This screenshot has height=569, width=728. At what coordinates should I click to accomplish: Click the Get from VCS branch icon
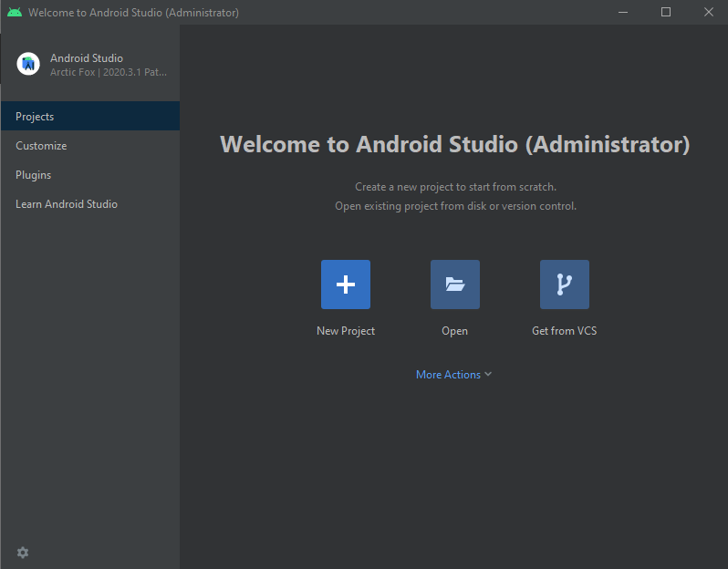(565, 284)
